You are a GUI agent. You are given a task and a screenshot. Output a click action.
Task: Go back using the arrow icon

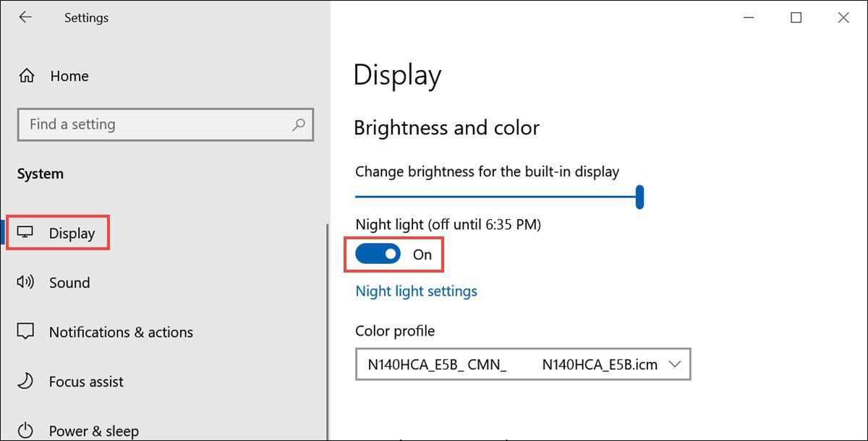click(x=25, y=17)
